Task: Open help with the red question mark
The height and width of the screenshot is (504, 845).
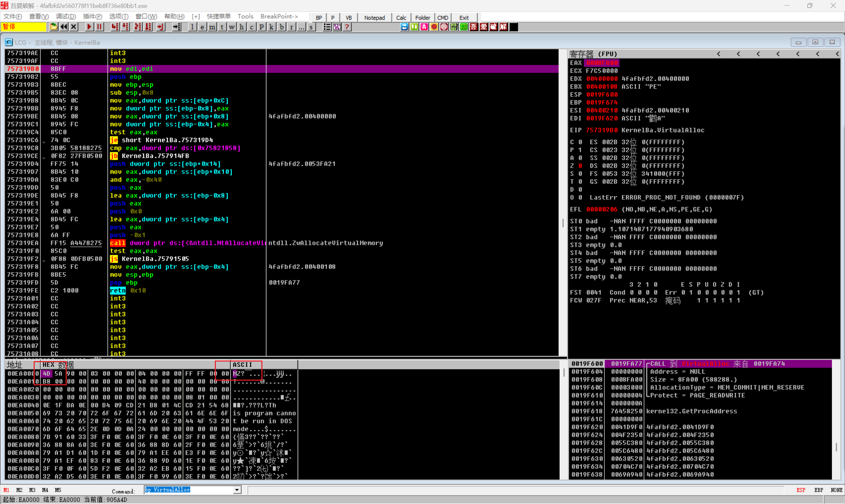Action: click(347, 27)
